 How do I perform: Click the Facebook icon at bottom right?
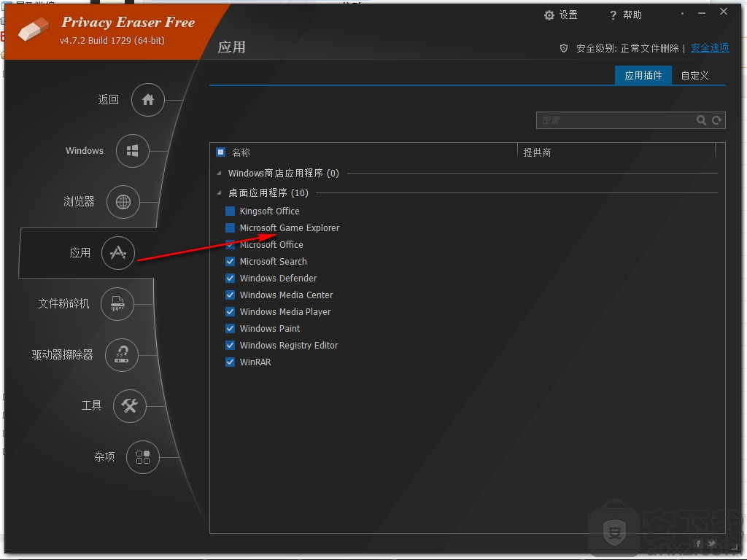[698, 543]
